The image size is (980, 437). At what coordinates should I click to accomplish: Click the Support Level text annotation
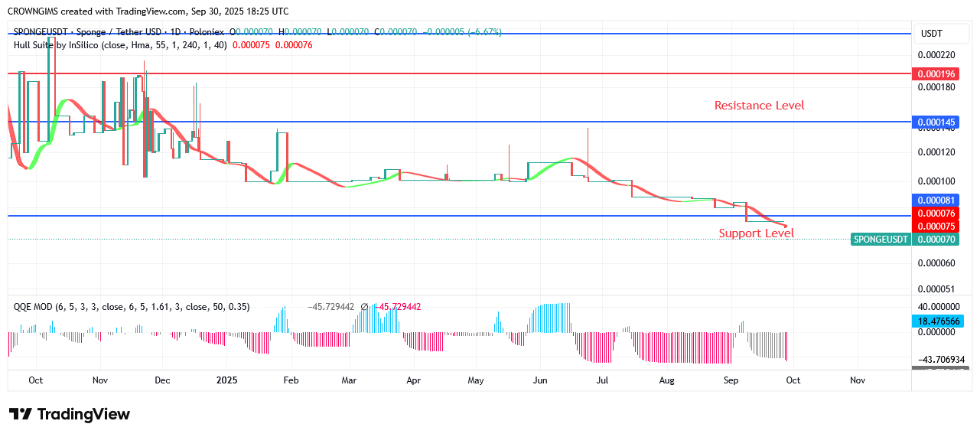pos(756,233)
